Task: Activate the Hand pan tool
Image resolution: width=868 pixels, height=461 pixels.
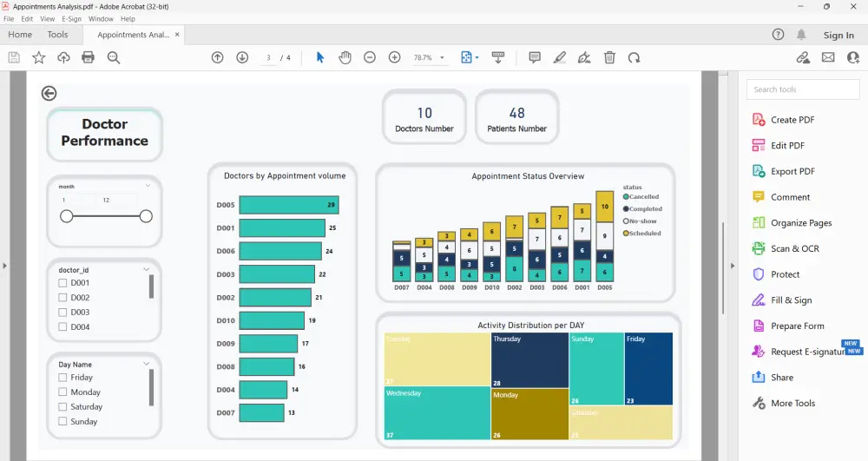Action: click(x=345, y=57)
